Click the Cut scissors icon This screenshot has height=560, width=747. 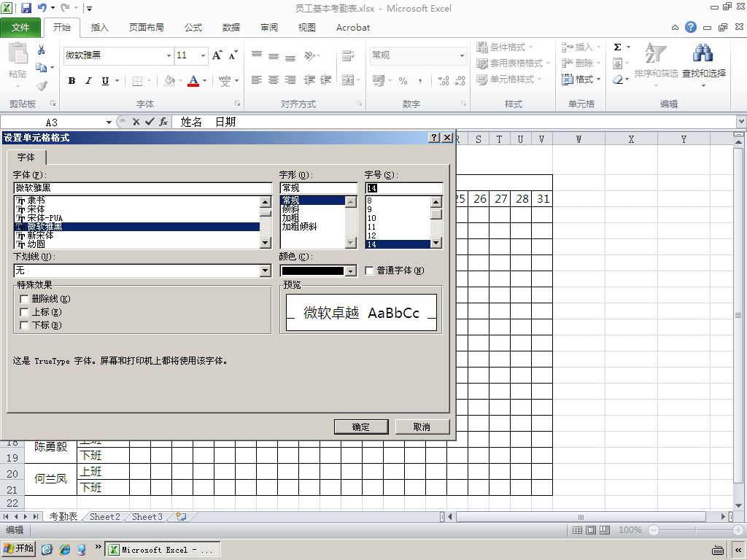pos(41,50)
